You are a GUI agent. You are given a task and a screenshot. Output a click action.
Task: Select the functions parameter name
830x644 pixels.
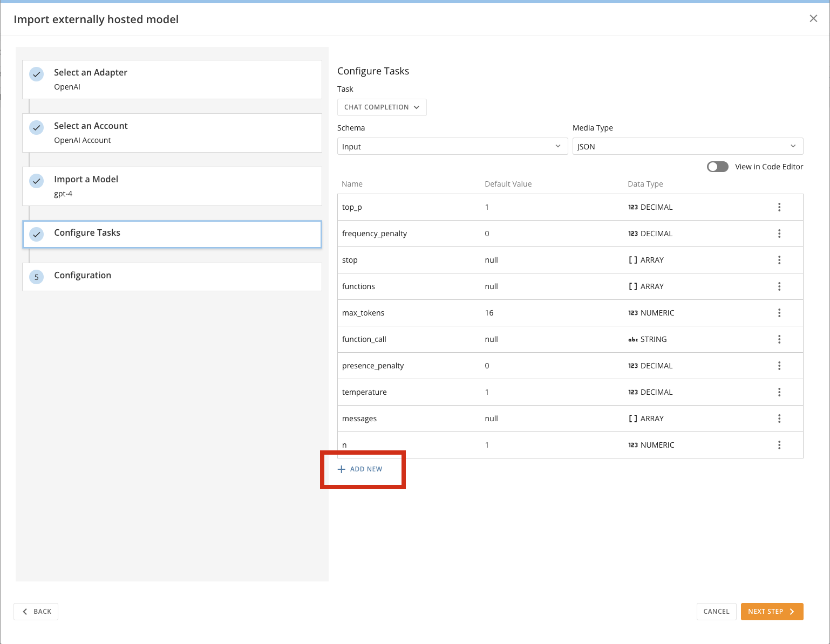(x=358, y=286)
